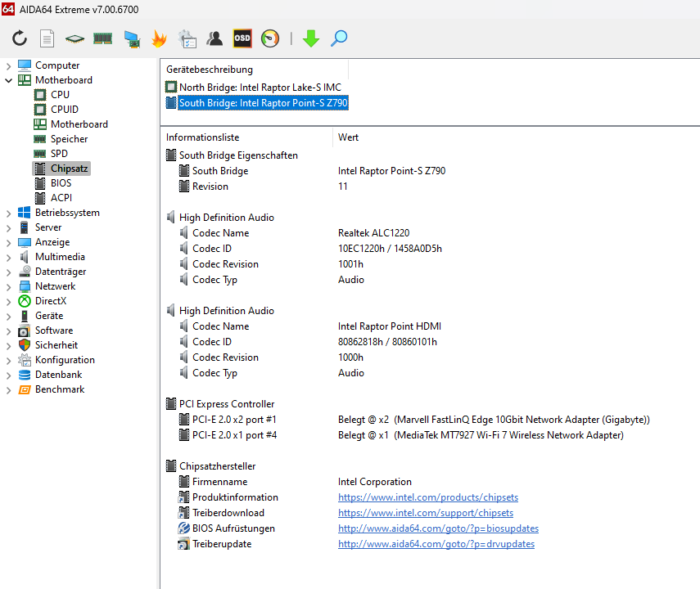
Task: Select the Intel Raptor Point HDMI value
Action: tap(389, 326)
